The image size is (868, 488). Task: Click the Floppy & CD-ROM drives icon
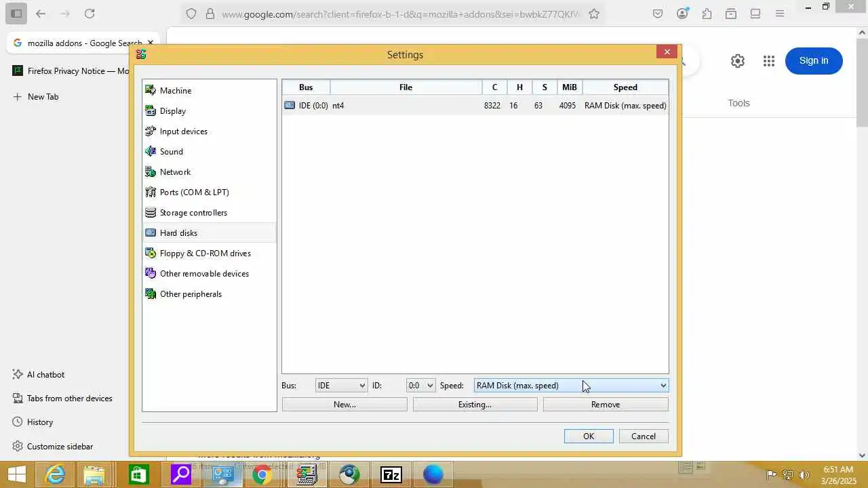(x=151, y=253)
